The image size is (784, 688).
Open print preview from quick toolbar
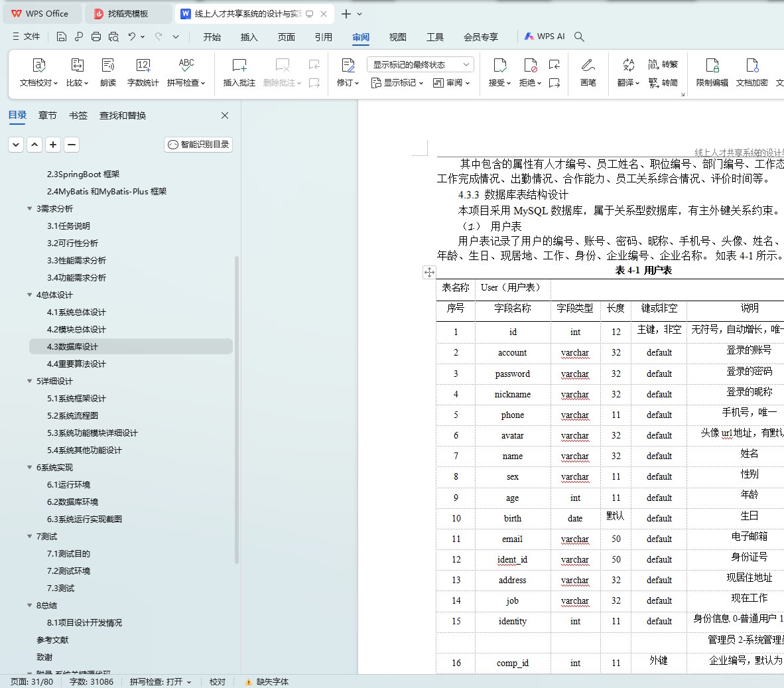pos(113,36)
